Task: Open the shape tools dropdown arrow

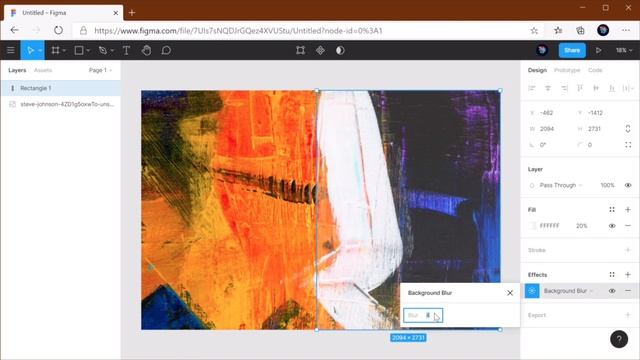Action: click(x=88, y=51)
